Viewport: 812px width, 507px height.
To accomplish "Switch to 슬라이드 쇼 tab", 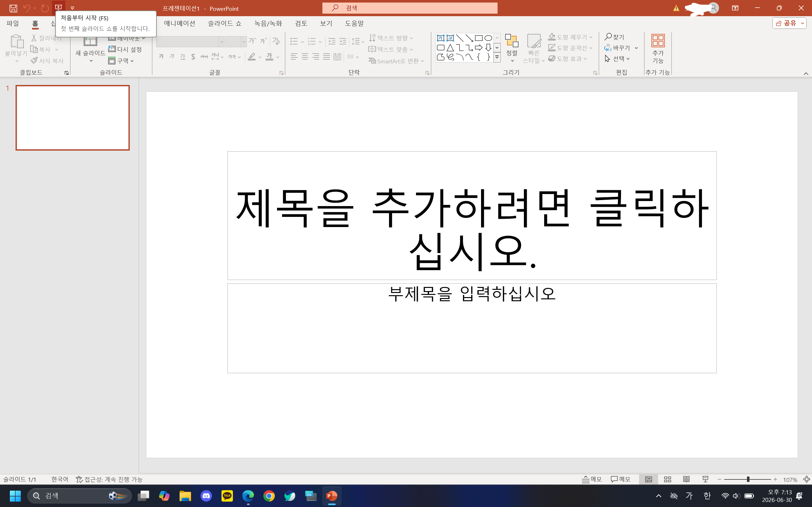I will (x=224, y=23).
